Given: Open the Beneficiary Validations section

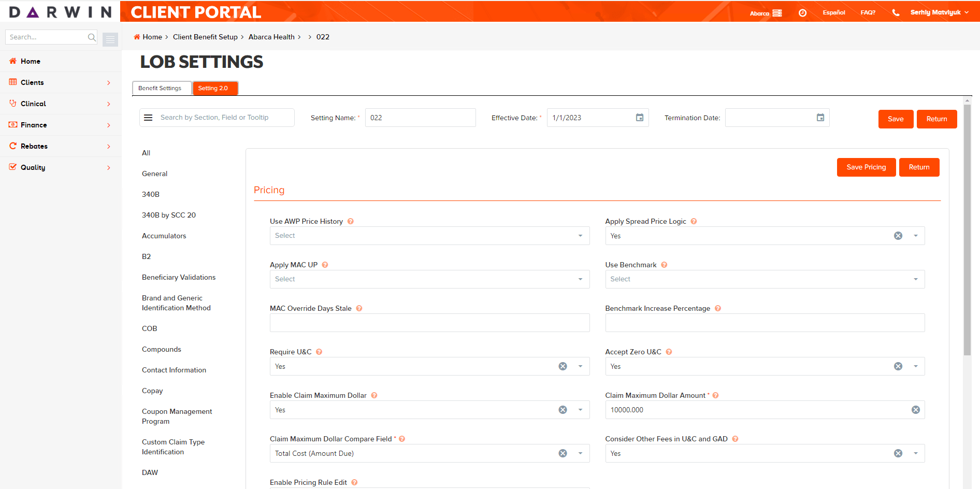Looking at the screenshot, I should (179, 277).
